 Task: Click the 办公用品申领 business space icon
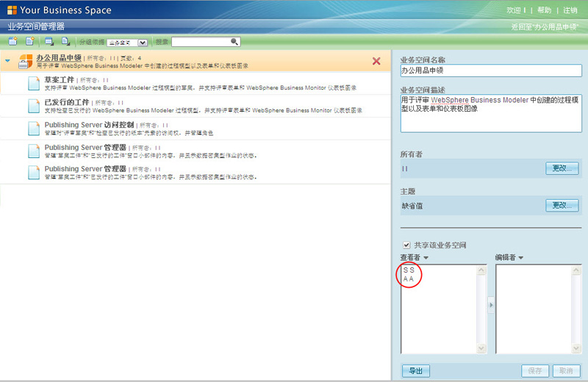[x=26, y=62]
